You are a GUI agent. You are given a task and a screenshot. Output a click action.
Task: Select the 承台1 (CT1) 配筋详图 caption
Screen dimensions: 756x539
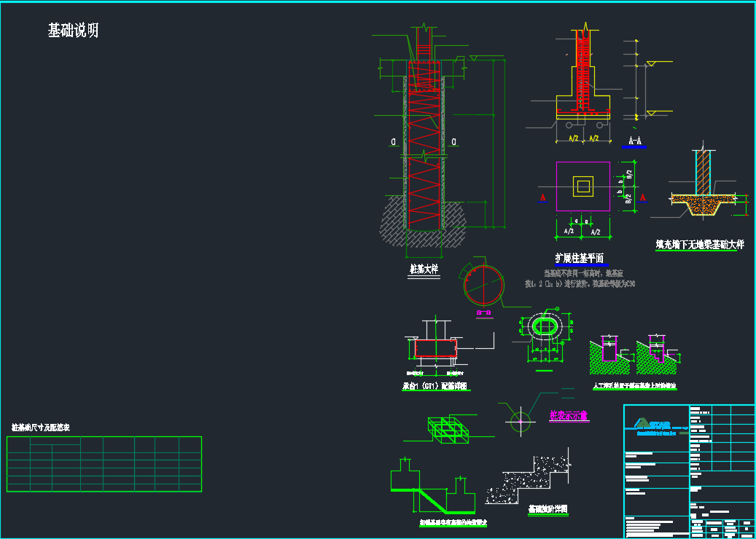point(437,386)
